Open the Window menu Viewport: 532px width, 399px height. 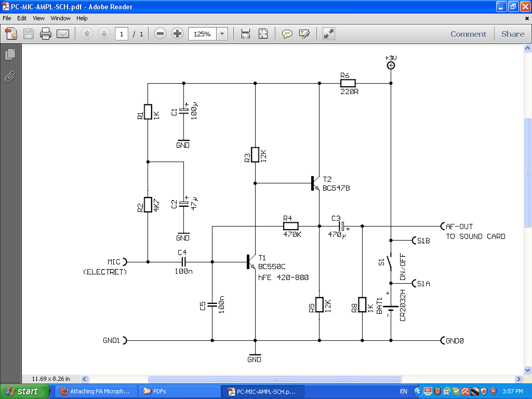[x=60, y=18]
